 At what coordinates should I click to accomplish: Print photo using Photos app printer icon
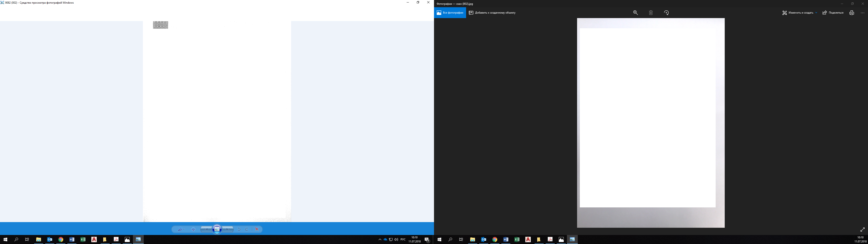pos(851,13)
